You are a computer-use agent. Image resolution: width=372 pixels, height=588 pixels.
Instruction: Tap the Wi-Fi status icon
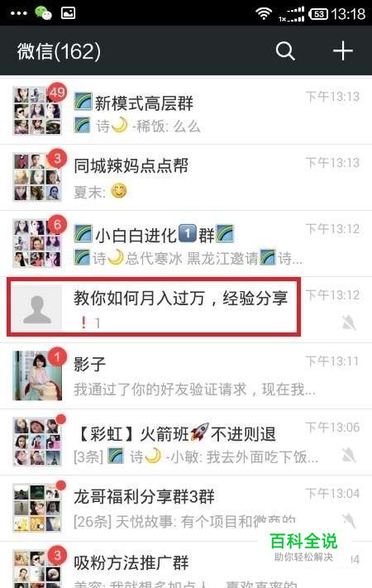264,14
